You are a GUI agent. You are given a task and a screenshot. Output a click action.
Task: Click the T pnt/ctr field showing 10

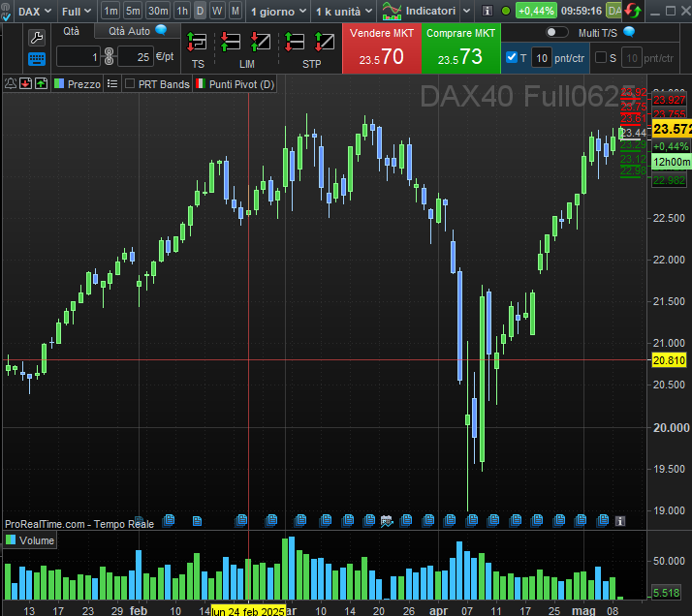click(541, 58)
